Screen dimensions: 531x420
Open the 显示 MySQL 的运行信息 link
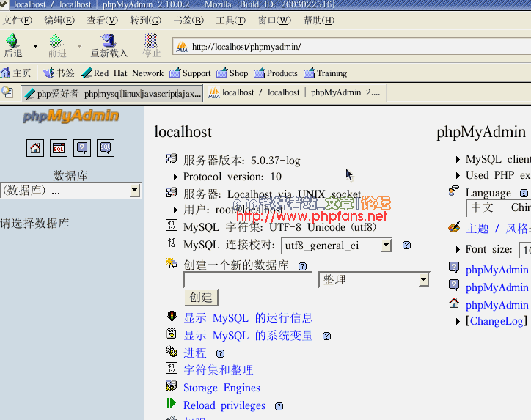coord(248,318)
